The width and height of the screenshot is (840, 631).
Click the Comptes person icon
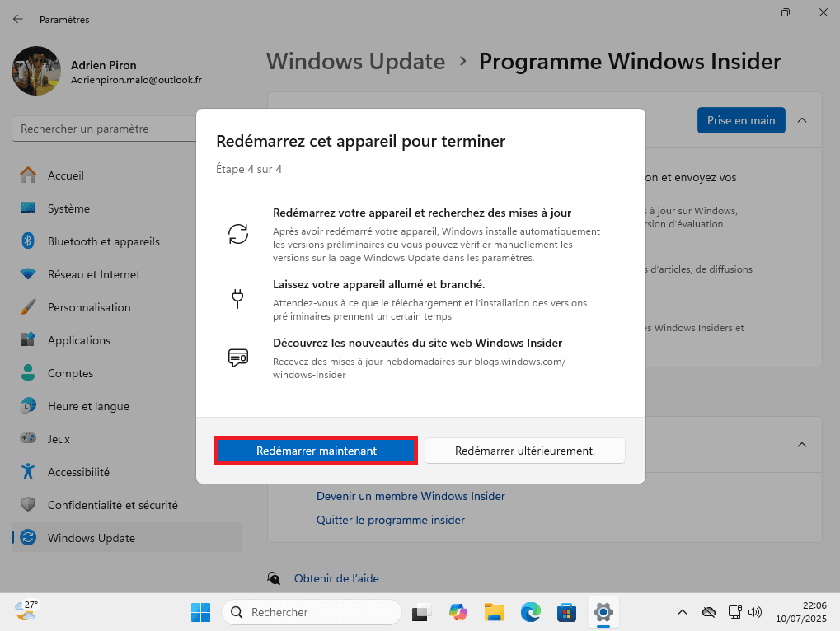28,373
